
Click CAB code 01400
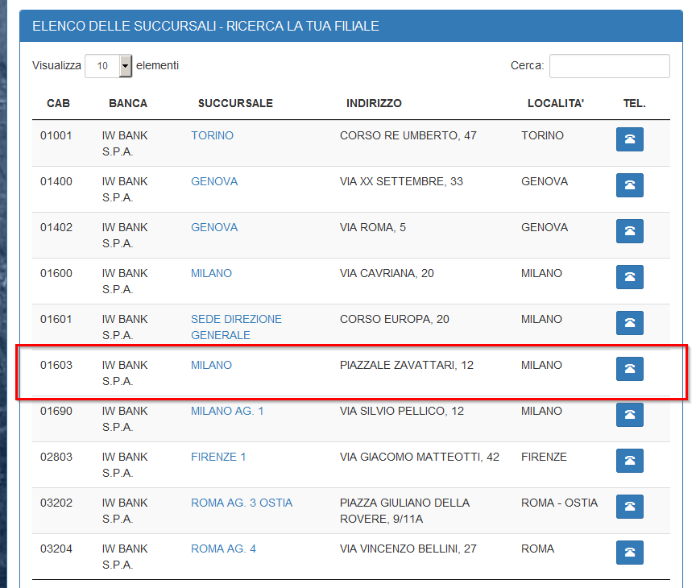tap(56, 181)
